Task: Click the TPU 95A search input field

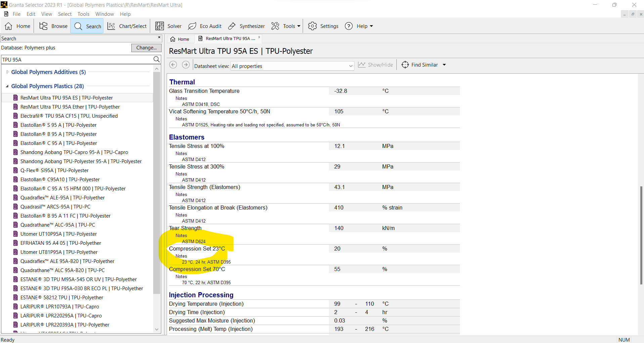Action: click(77, 60)
